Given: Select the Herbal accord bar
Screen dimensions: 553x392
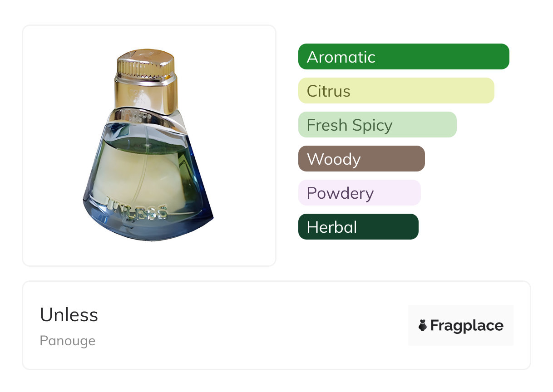Looking at the screenshot, I should click(358, 227).
